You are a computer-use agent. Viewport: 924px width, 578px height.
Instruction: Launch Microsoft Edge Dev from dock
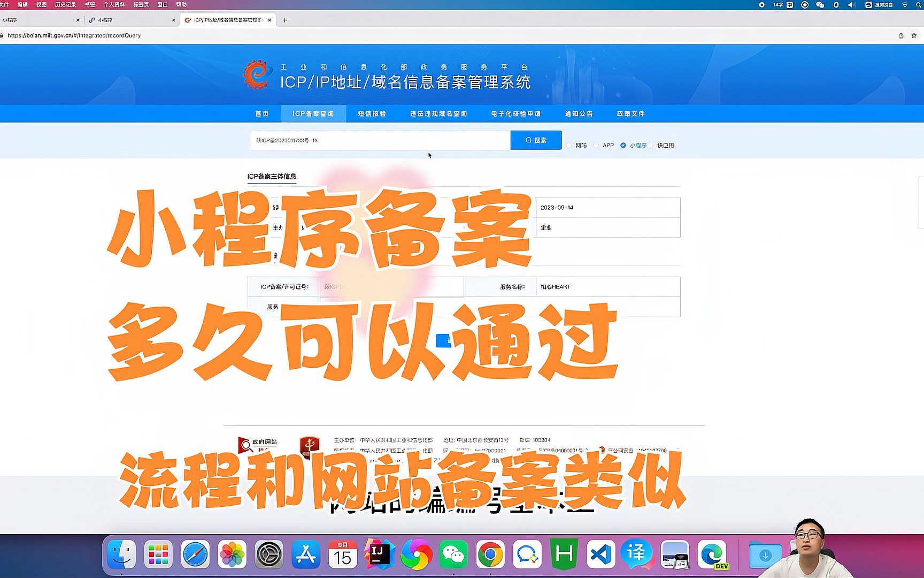coord(712,554)
